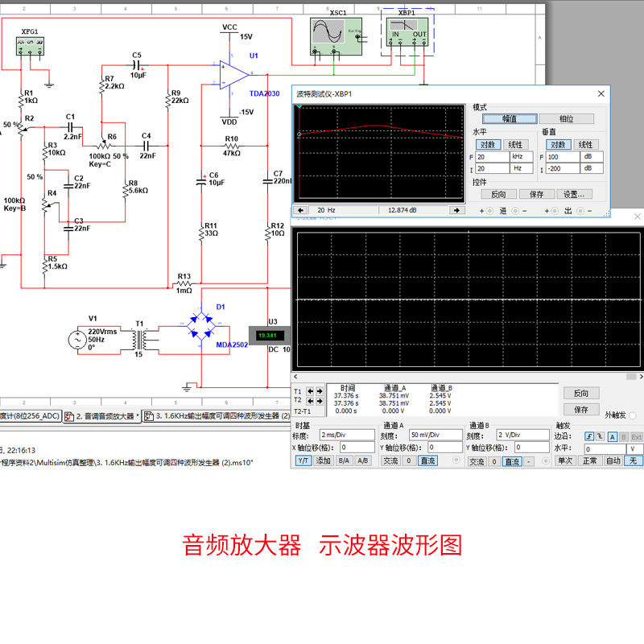Click the T1 right arrow stepper
The image size is (644, 644).
[x=319, y=390]
